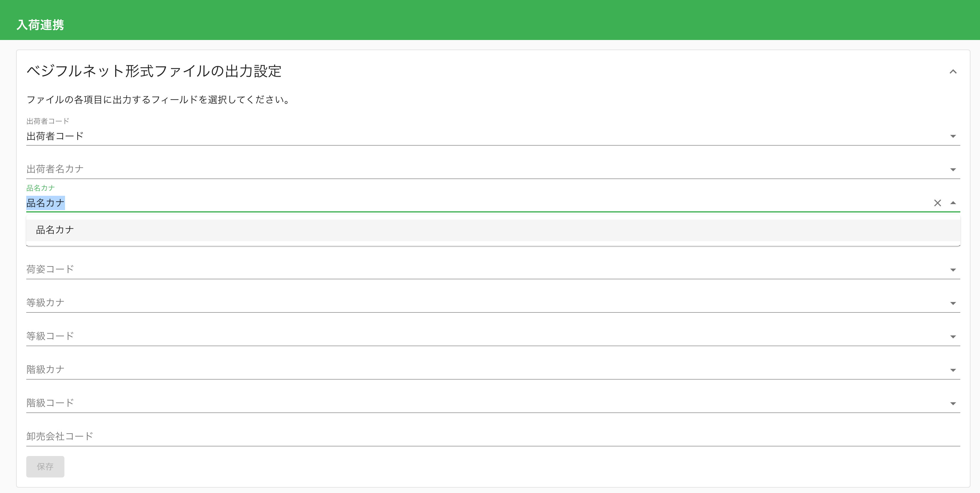Expand the 等級カナ dropdown arrow
The width and height of the screenshot is (980, 493).
[x=953, y=303]
